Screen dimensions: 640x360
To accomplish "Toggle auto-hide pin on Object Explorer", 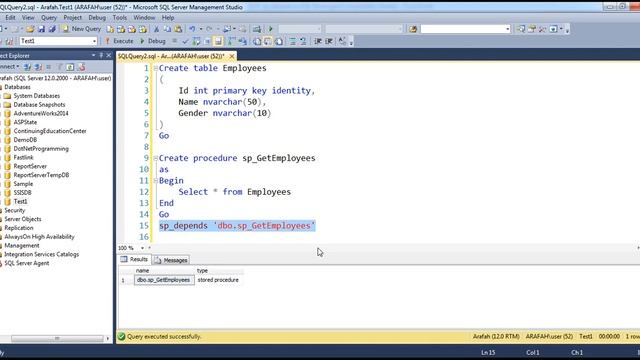I will tap(101, 56).
